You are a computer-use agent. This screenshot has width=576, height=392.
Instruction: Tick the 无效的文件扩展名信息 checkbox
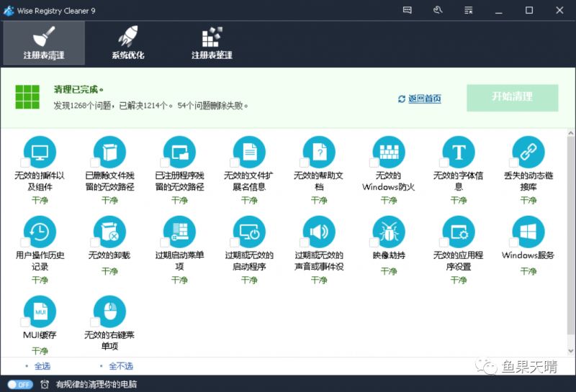[235, 163]
